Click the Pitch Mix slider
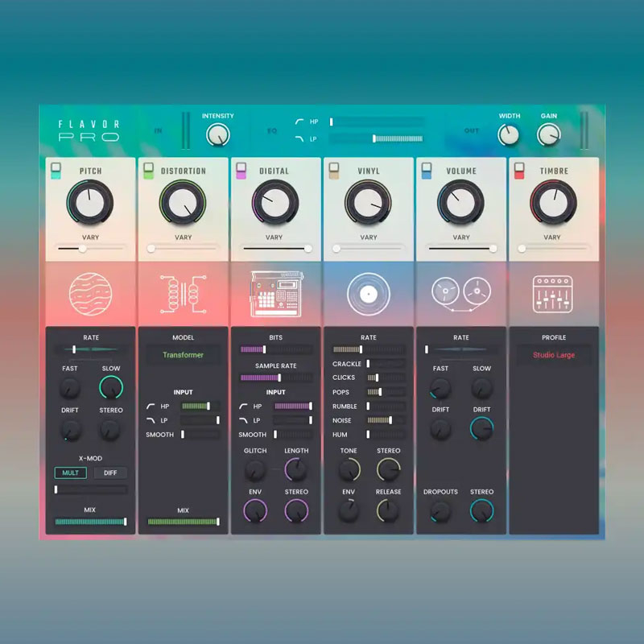This screenshot has width=644, height=644. [90, 522]
